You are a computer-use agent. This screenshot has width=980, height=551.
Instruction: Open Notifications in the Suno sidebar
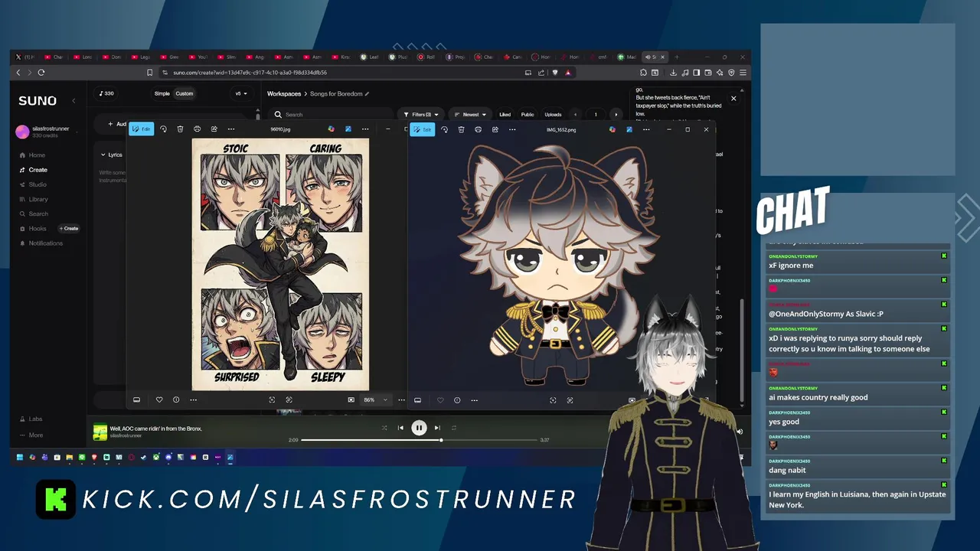coord(41,243)
